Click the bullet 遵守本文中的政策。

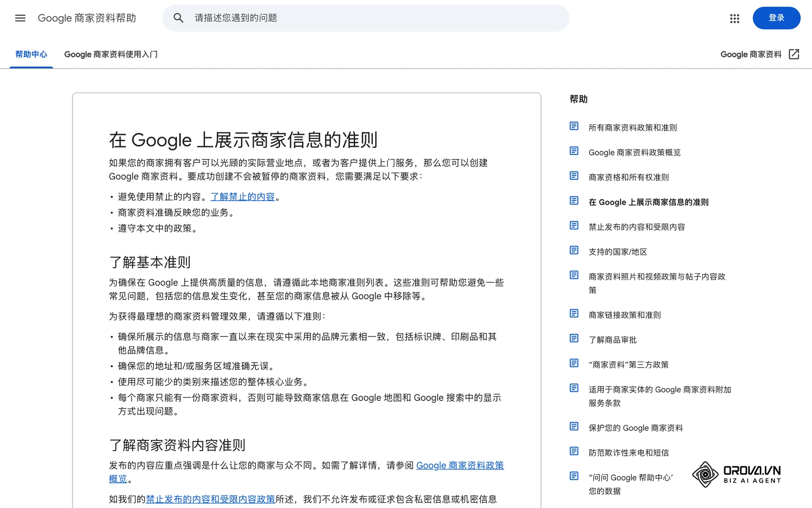[159, 228]
